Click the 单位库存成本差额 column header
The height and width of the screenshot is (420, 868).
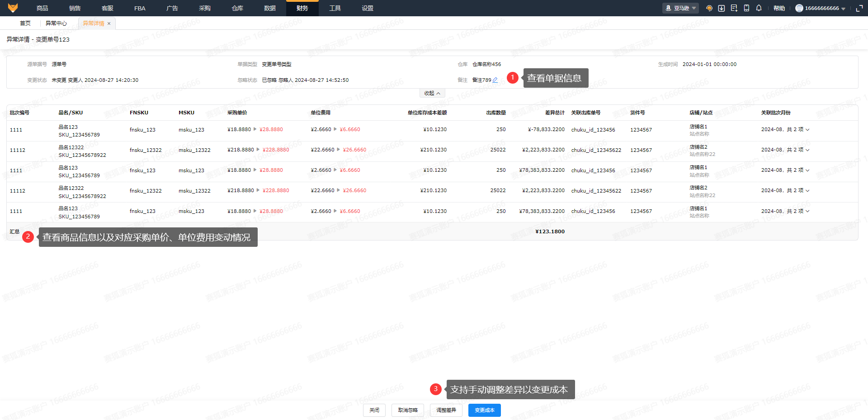point(427,113)
